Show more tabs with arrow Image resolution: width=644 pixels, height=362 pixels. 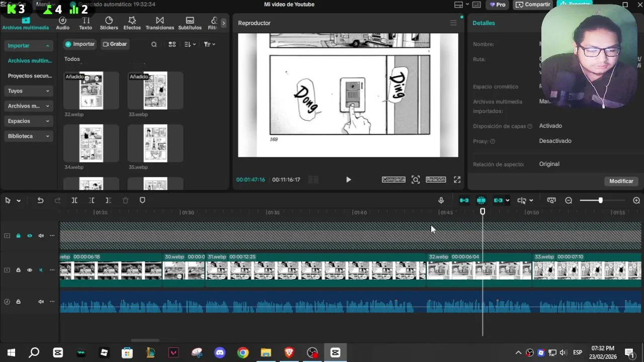[x=223, y=23]
